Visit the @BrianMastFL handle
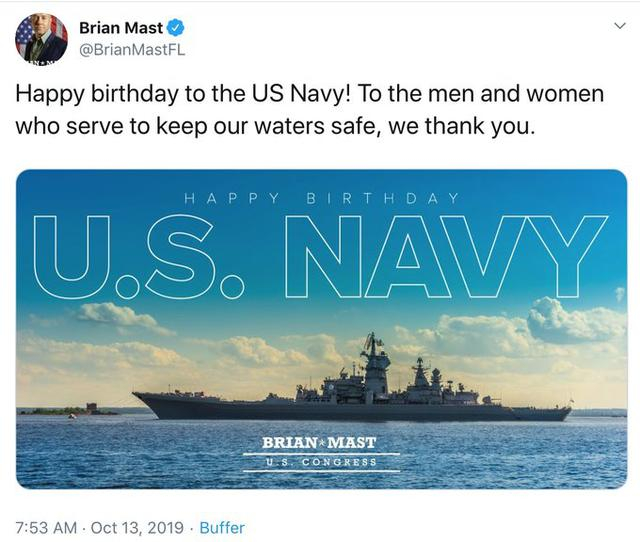 (132, 47)
